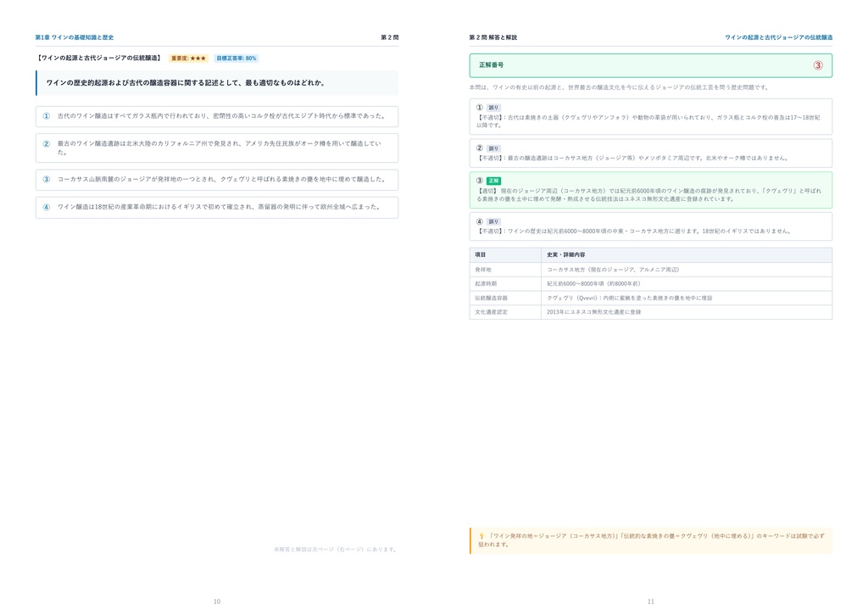Screen dimensions: 868x614
Task: Click the '誤り' badge in explanation ①
Action: tap(493, 108)
